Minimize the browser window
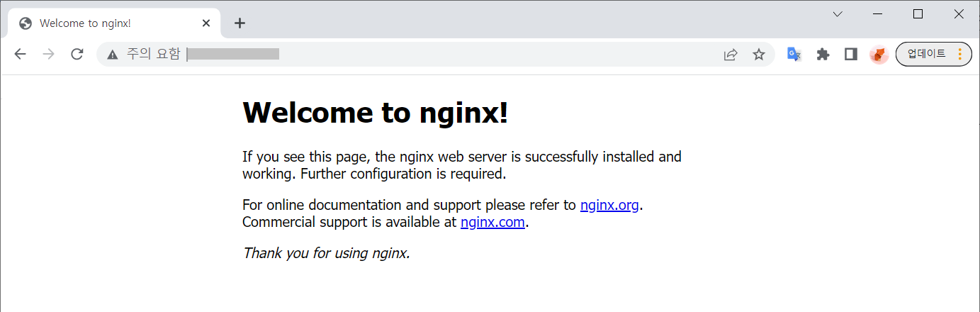Viewport: 980px width, 312px height. tap(878, 14)
